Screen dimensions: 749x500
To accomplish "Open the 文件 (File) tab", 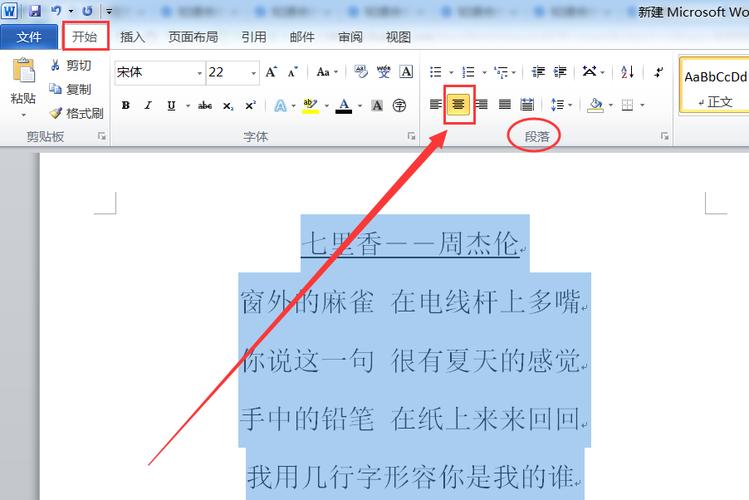I will pyautogui.click(x=29, y=37).
